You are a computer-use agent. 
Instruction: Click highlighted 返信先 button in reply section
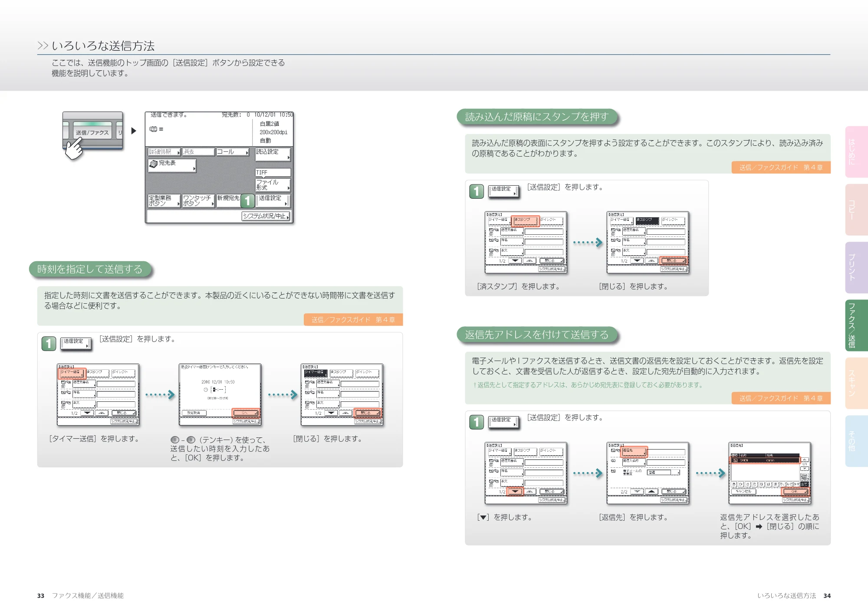click(634, 452)
